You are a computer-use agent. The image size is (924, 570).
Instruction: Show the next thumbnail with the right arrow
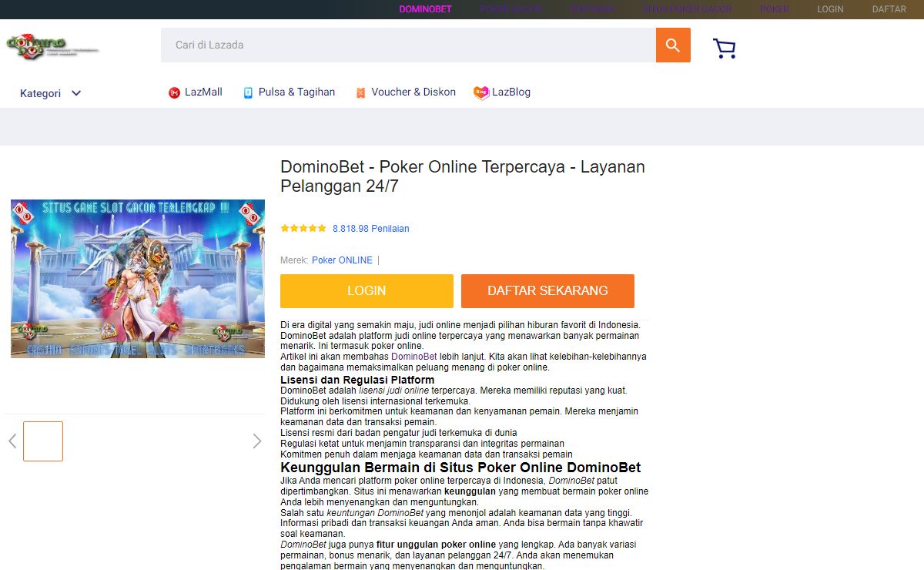[256, 441]
